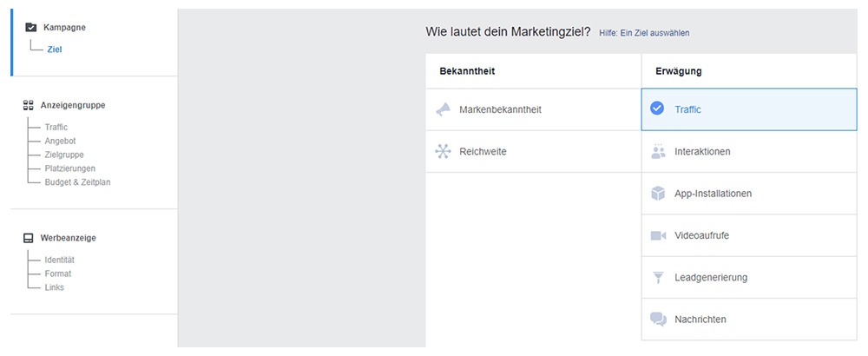This screenshot has width=868, height=356.
Task: Click the Anzeigengruppe grid icon
Action: 29,105
